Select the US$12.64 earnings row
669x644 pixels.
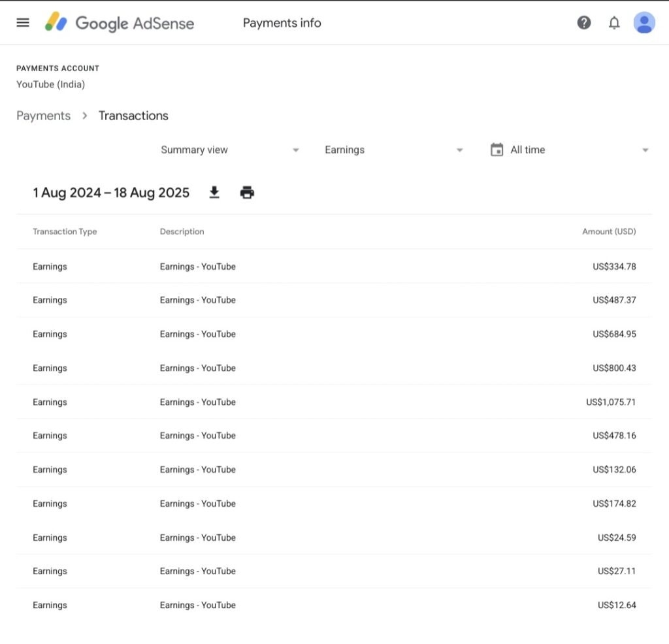pos(334,605)
